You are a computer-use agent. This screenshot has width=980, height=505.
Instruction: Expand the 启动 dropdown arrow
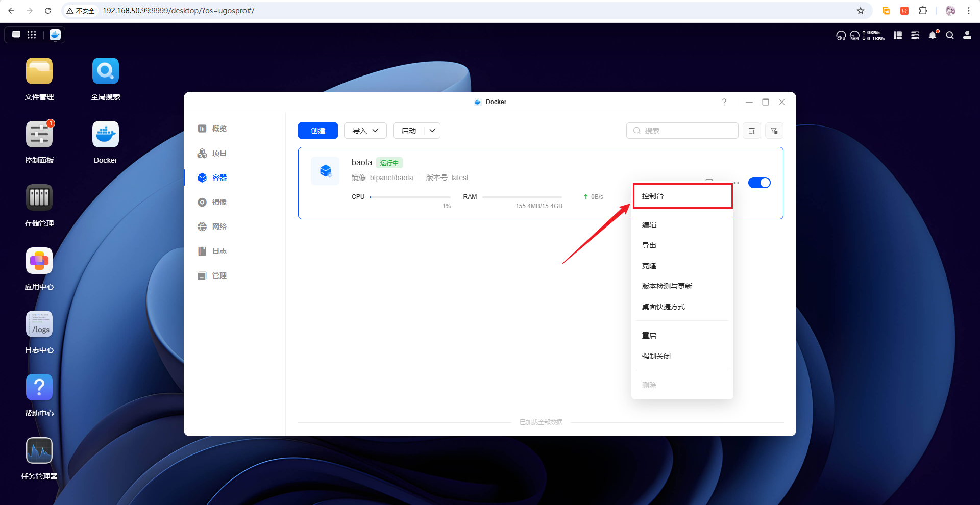click(432, 131)
